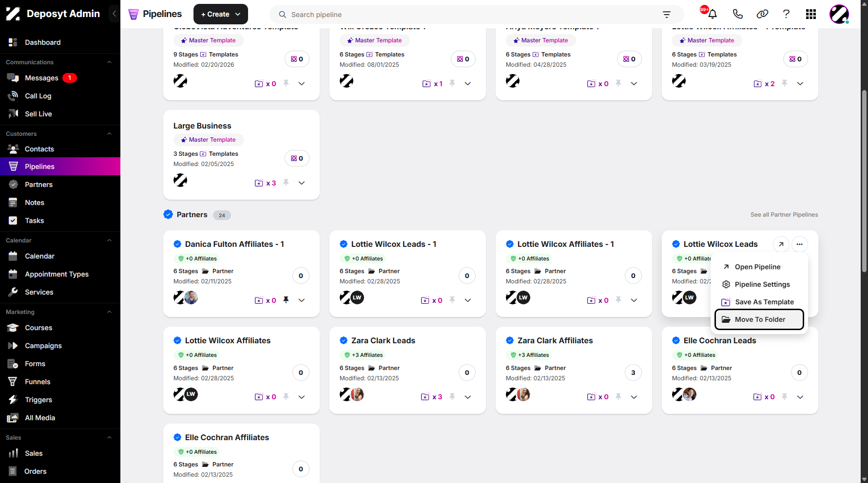Collapse the sidebar with arrow icon
The height and width of the screenshot is (483, 868).
coord(114,14)
